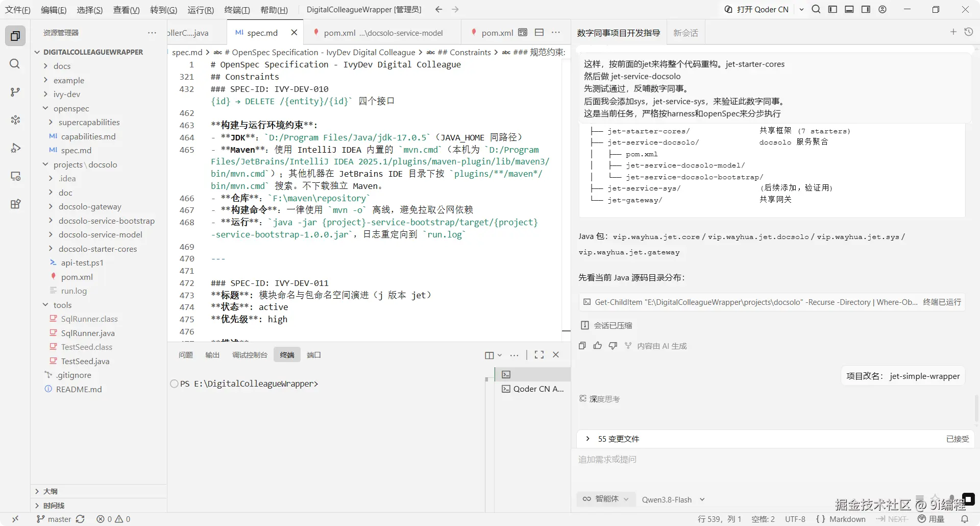Image resolution: width=980 pixels, height=526 pixels.
Task: Close the spec.md editor tab
Action: point(294,32)
